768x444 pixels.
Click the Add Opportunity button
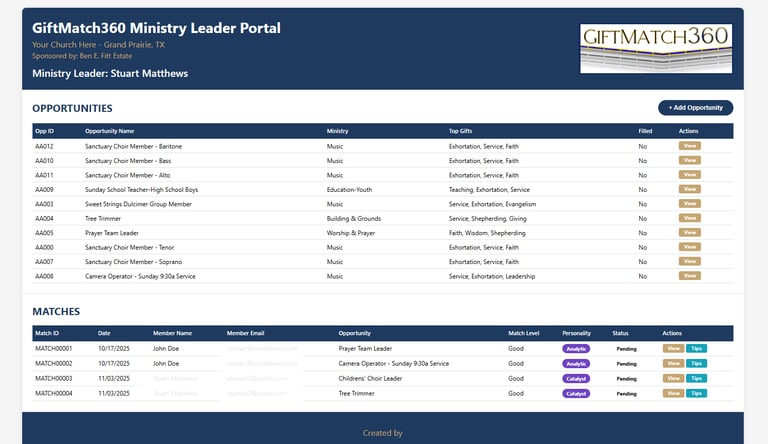click(696, 108)
